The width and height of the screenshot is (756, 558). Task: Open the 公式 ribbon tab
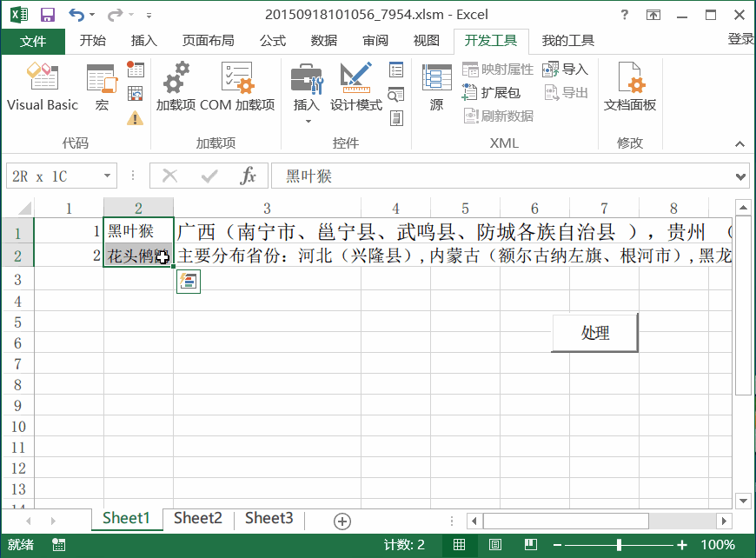[273, 41]
